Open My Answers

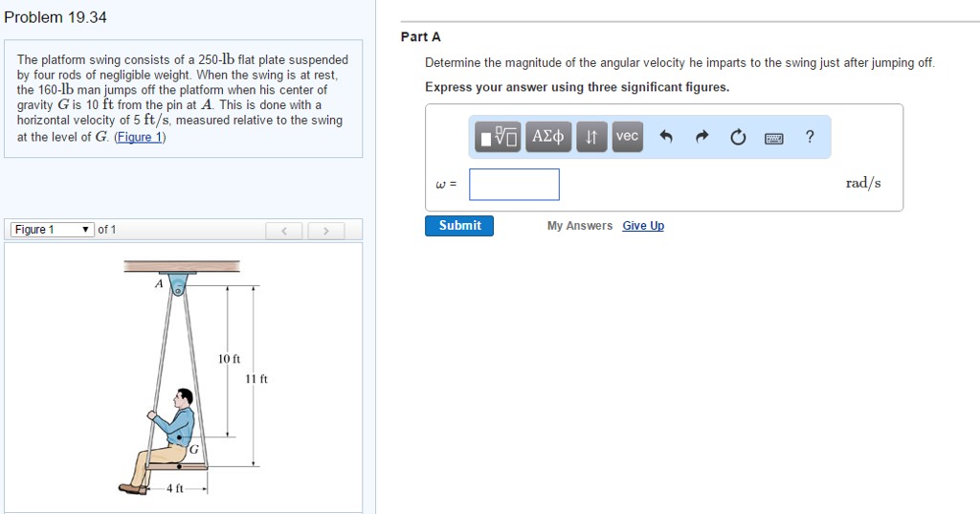pos(580,226)
